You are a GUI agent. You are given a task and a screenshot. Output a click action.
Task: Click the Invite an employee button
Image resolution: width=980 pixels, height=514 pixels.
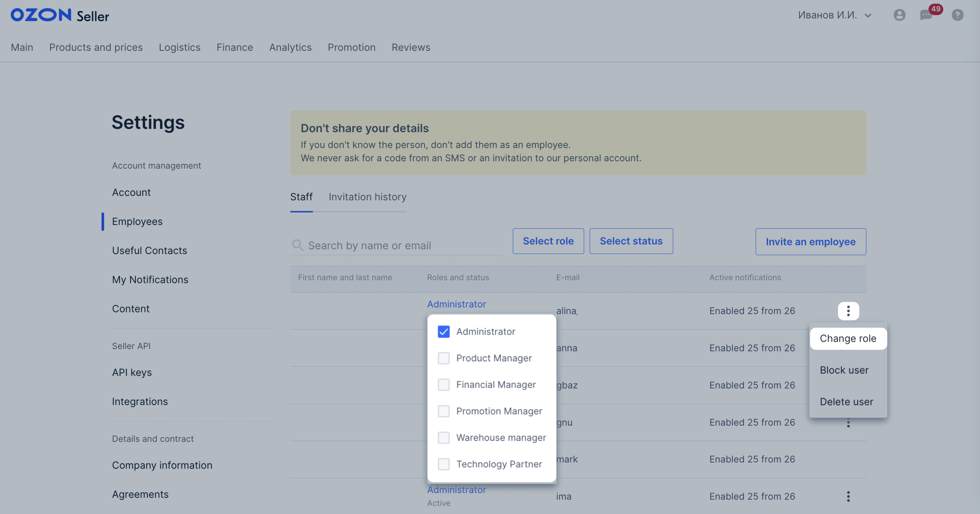coord(811,242)
